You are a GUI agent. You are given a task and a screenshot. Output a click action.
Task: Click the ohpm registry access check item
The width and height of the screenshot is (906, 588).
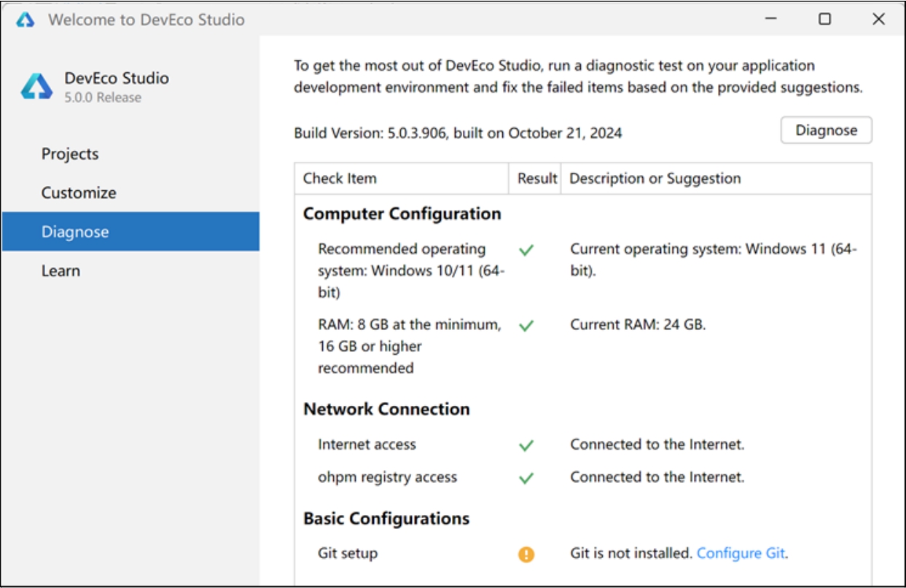pyautogui.click(x=387, y=477)
